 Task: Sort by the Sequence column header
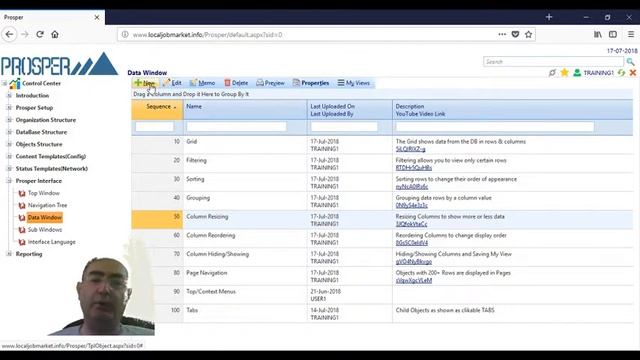(x=157, y=109)
